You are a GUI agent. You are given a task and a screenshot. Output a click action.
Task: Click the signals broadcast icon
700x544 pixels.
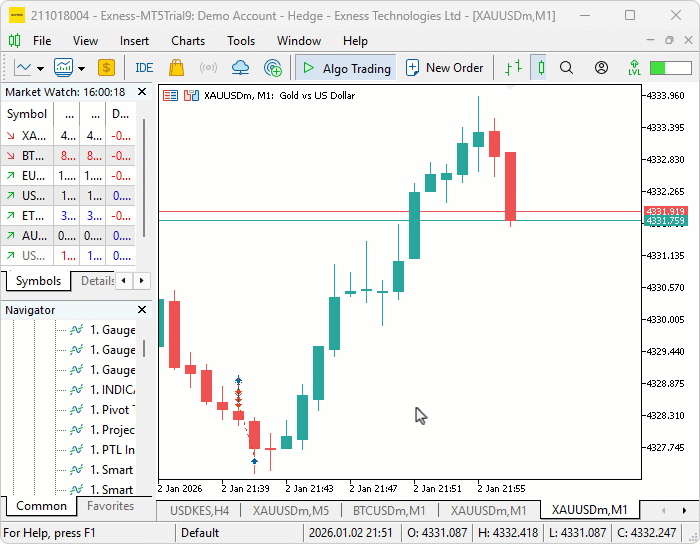208,68
